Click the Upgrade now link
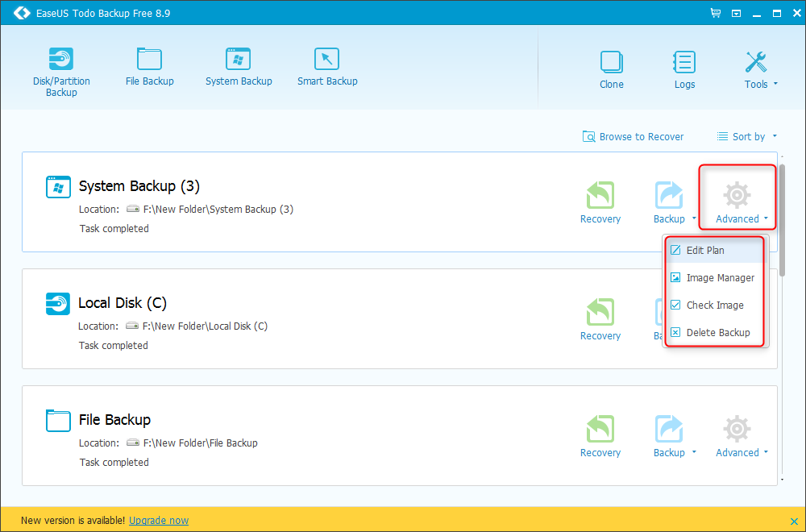The image size is (806, 532). 159,521
